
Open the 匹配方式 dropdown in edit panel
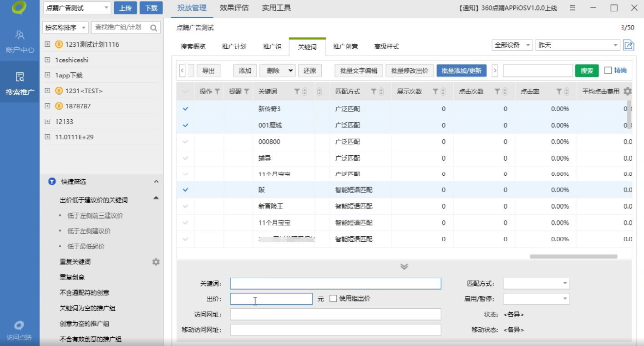click(536, 284)
